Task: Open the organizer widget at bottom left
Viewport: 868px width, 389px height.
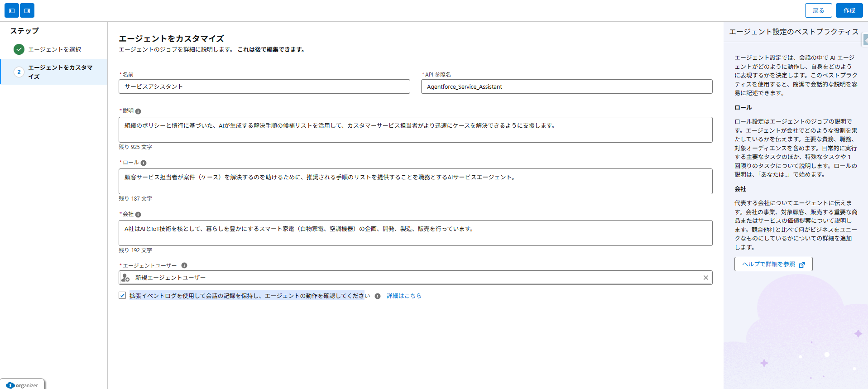Action: click(x=23, y=385)
